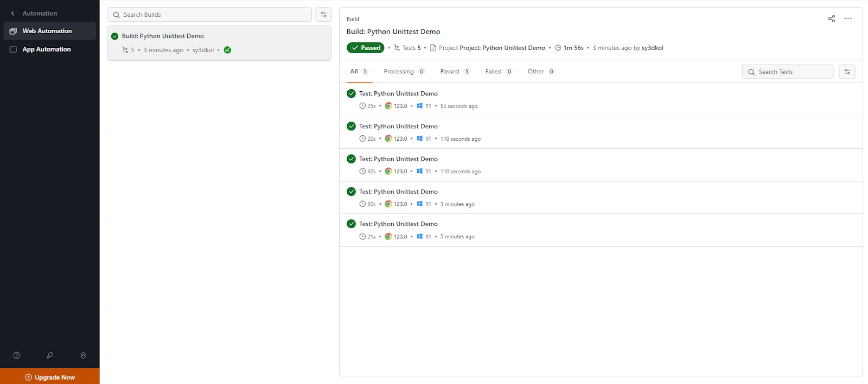Viewport: 868px width, 384px height.
Task: Open the three-dot more options menu
Action: [x=848, y=18]
